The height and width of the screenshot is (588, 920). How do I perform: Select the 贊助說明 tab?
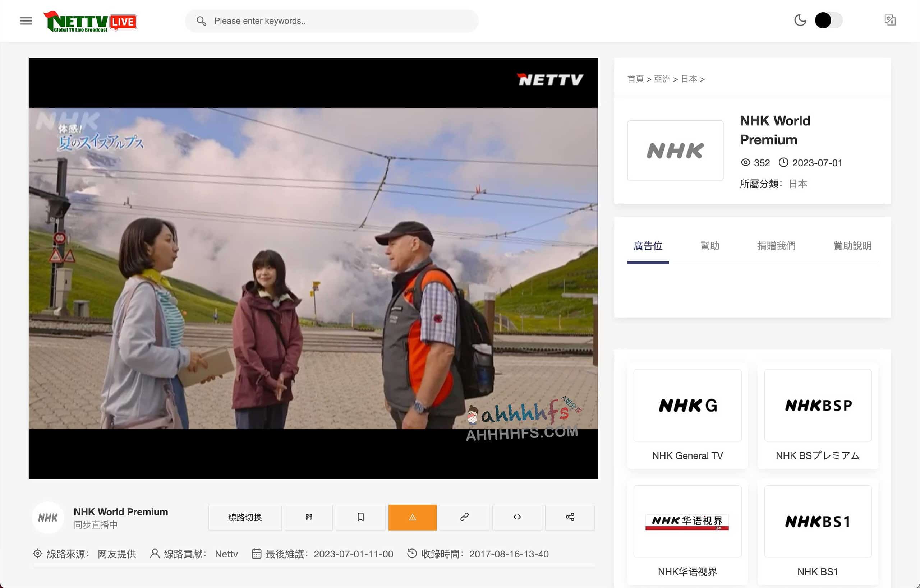(852, 246)
